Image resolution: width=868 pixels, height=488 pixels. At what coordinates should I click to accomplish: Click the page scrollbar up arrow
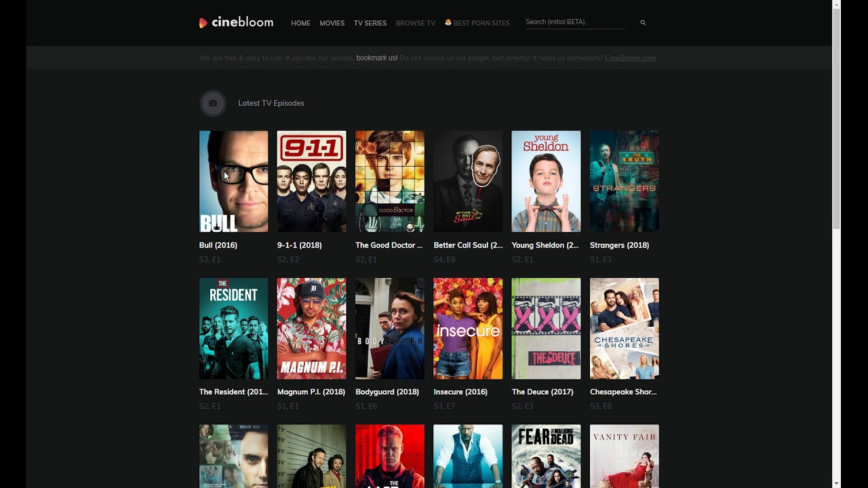coord(837,5)
